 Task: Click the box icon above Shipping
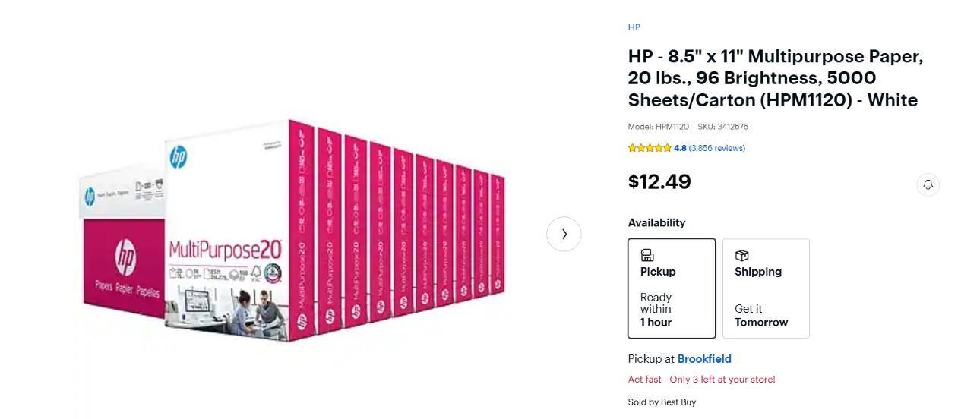click(x=741, y=255)
